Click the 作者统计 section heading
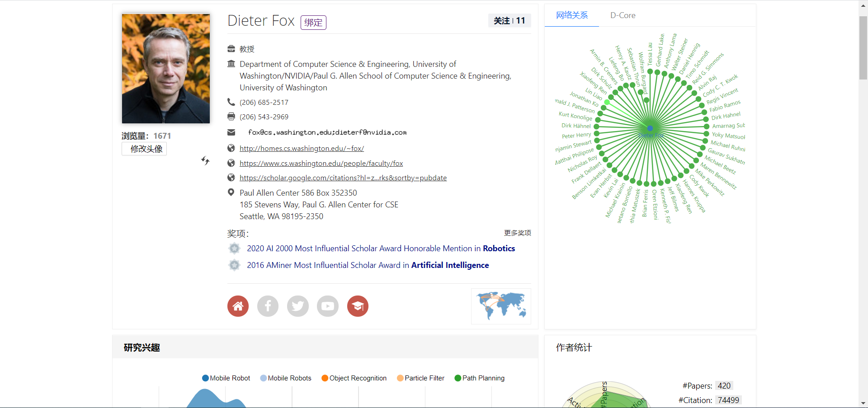868x408 pixels. pyautogui.click(x=574, y=347)
